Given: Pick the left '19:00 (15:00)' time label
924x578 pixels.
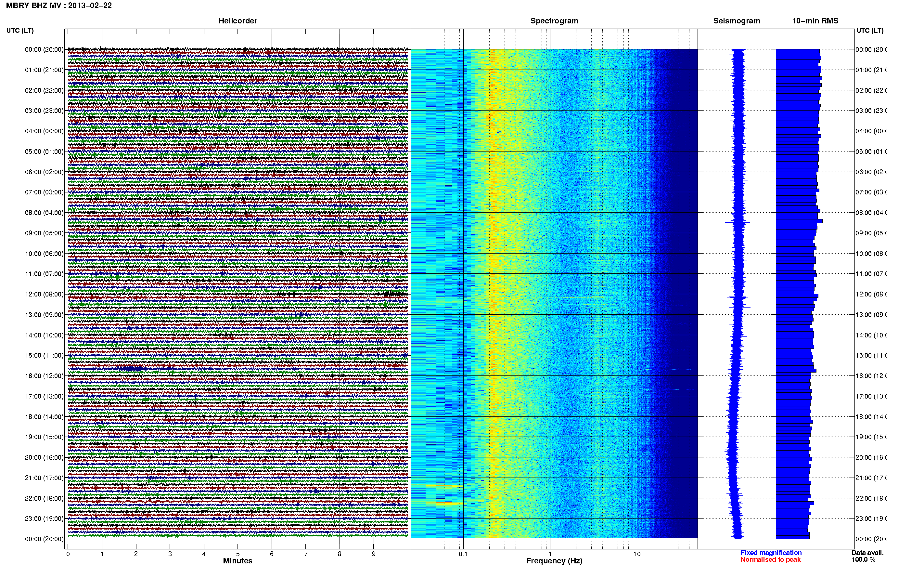Looking at the screenshot, I should [x=44, y=437].
